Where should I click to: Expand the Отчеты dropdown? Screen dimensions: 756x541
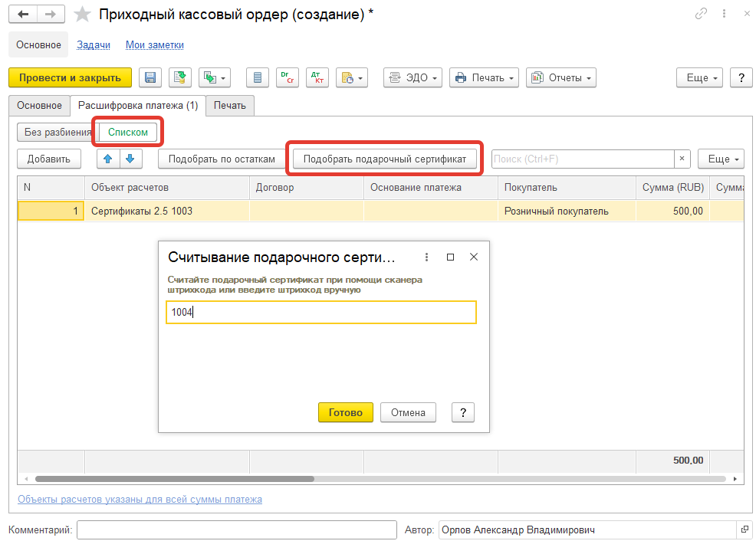point(561,77)
